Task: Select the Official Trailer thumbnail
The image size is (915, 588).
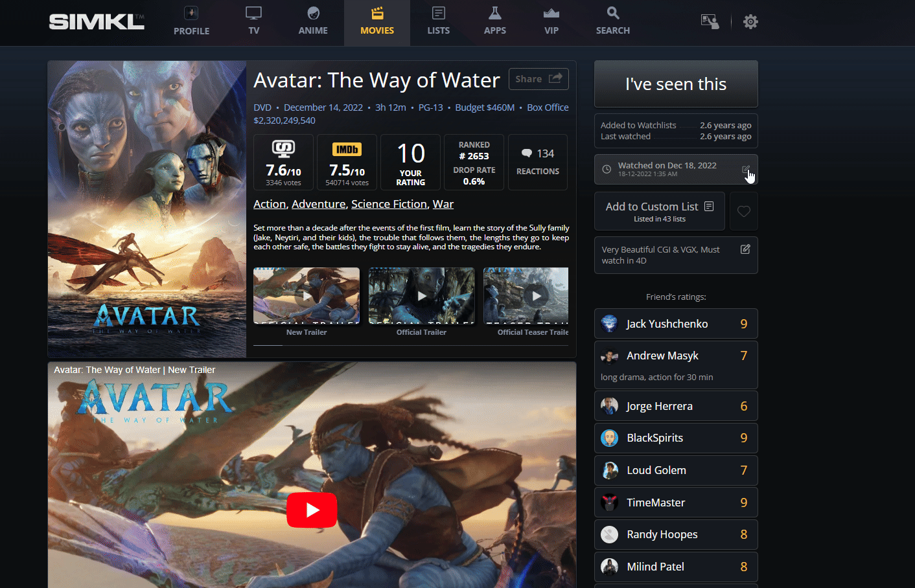Action: coord(421,296)
